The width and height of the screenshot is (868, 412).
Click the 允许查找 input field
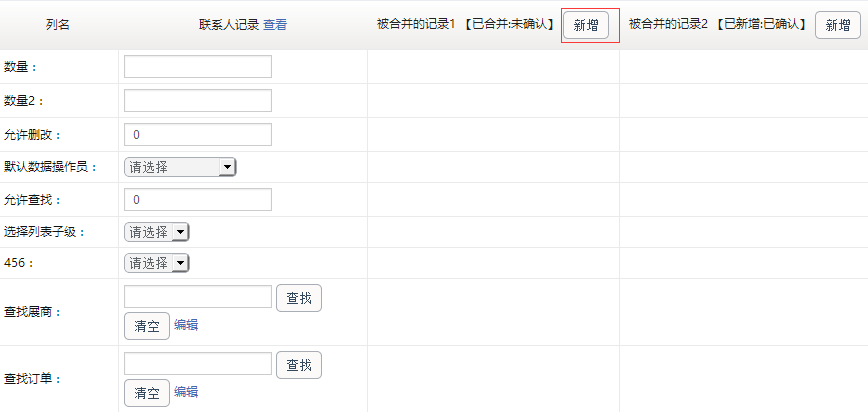tap(198, 200)
